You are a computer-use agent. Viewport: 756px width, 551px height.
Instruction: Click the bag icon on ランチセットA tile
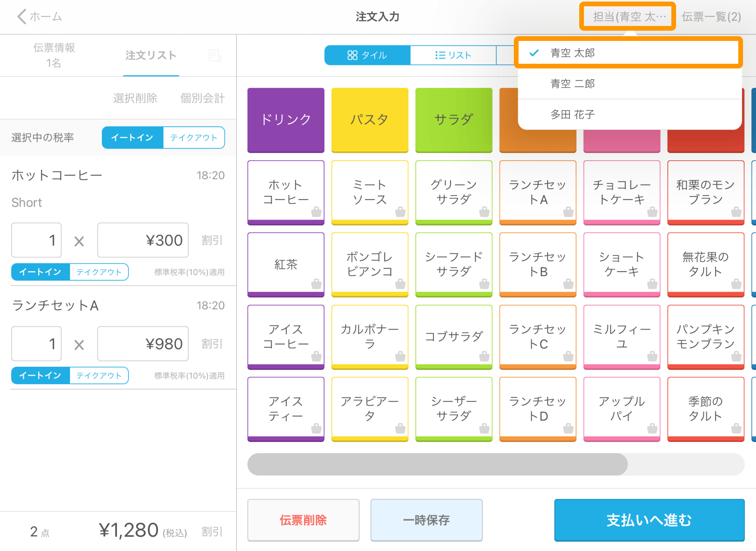tap(568, 212)
